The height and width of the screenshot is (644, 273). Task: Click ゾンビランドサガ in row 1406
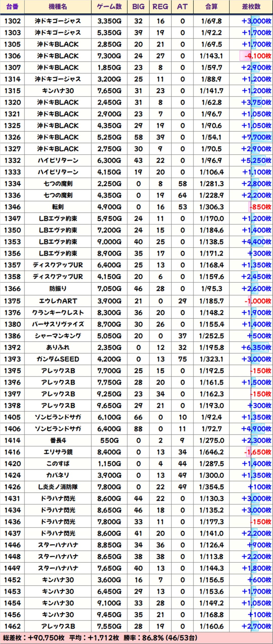[58, 429]
